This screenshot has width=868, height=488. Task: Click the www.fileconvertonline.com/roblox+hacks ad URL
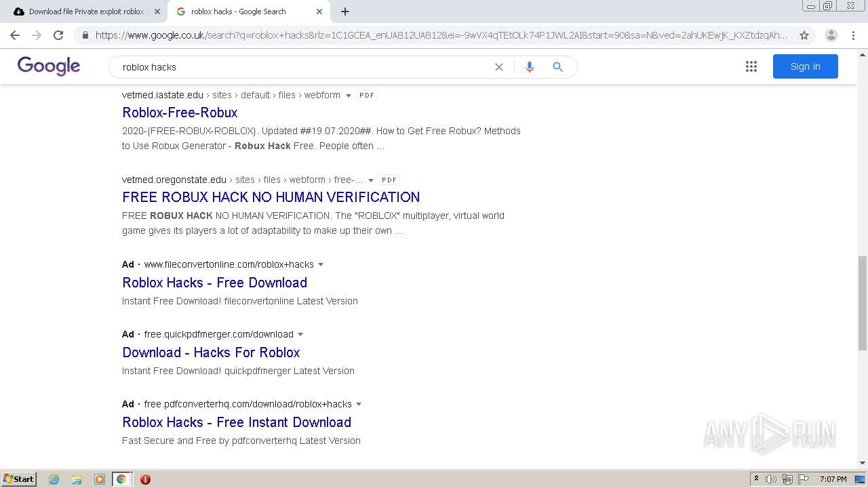click(x=229, y=264)
